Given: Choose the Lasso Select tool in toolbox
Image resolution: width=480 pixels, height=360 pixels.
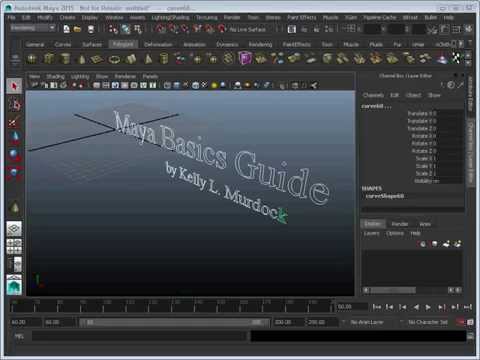Looking at the screenshot, I should [x=14, y=104].
